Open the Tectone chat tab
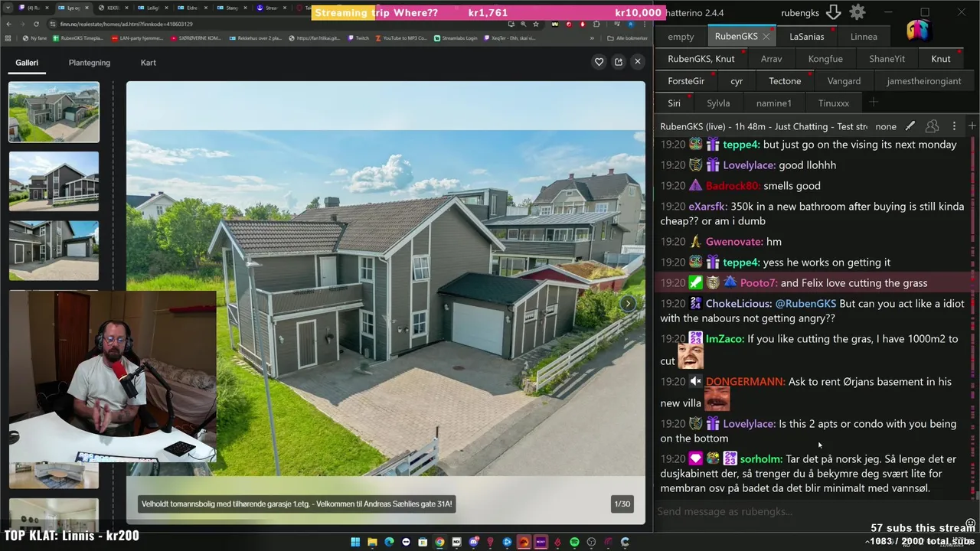980x551 pixels. point(785,81)
